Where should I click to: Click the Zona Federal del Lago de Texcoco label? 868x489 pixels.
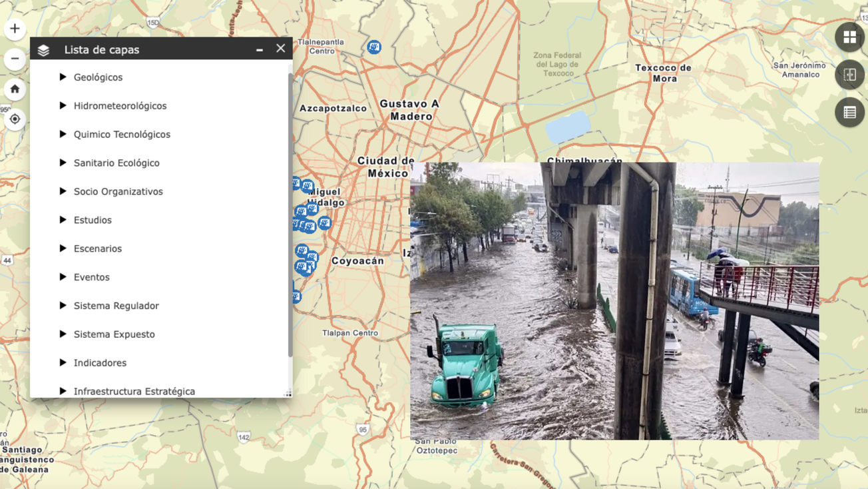[558, 64]
